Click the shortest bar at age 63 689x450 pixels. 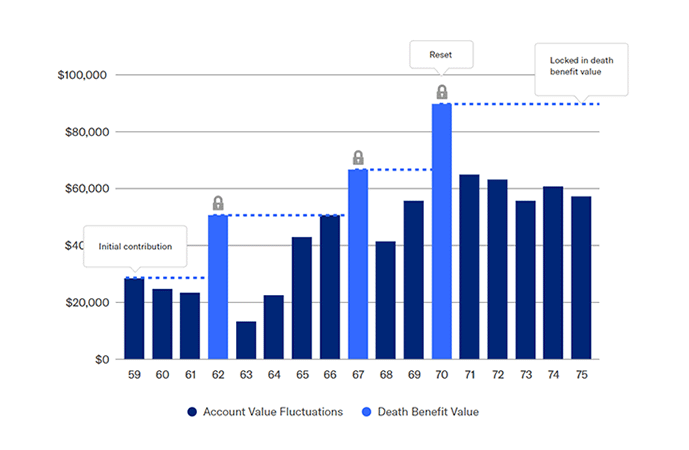(246, 340)
